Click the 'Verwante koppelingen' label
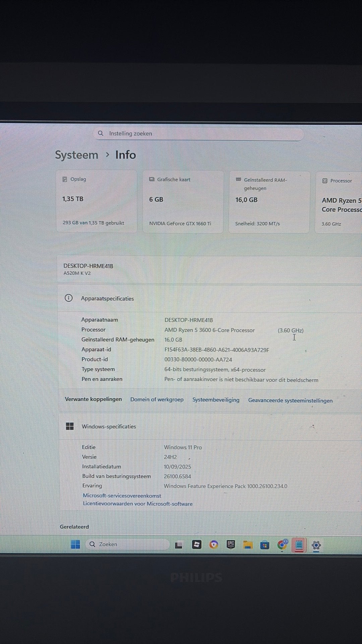Image resolution: width=362 pixels, height=644 pixels. tap(93, 399)
